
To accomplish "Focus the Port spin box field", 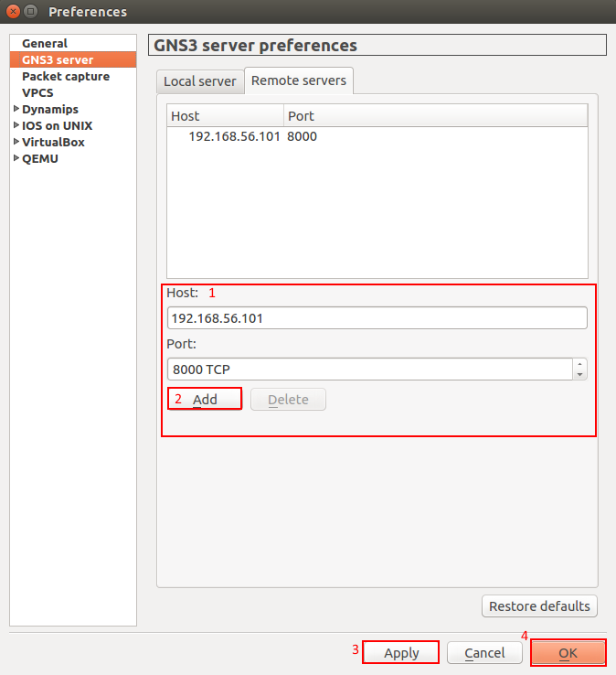I will tap(370, 370).
